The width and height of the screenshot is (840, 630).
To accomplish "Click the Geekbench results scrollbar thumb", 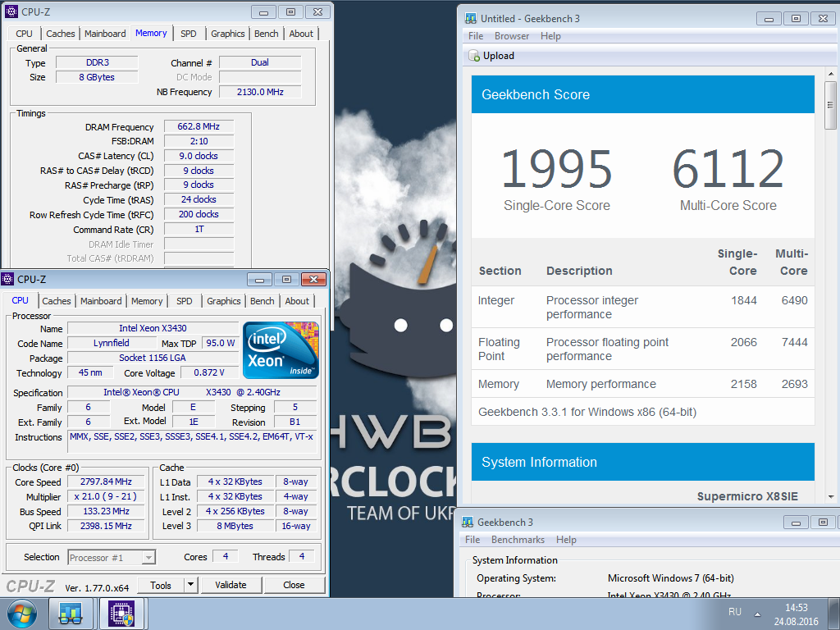I will coord(831,105).
